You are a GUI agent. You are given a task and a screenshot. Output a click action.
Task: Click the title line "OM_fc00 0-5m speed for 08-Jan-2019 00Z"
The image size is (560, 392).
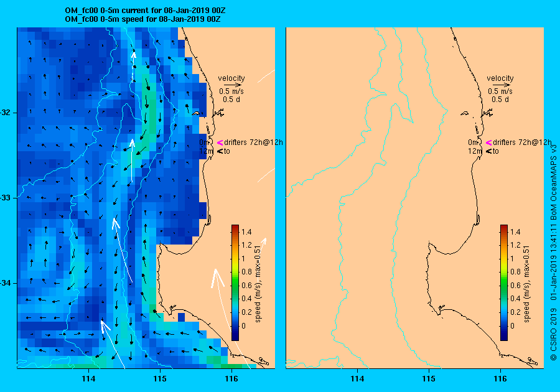[142, 19]
